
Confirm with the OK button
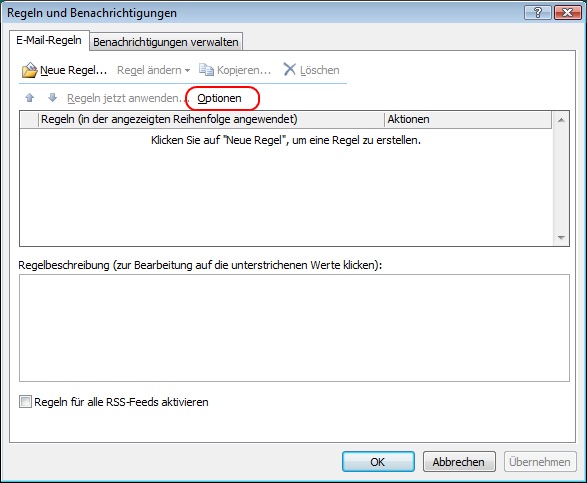[378, 462]
